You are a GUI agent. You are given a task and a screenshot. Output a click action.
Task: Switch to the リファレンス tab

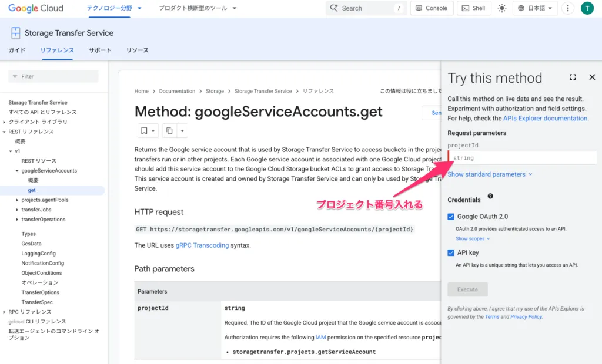click(57, 50)
